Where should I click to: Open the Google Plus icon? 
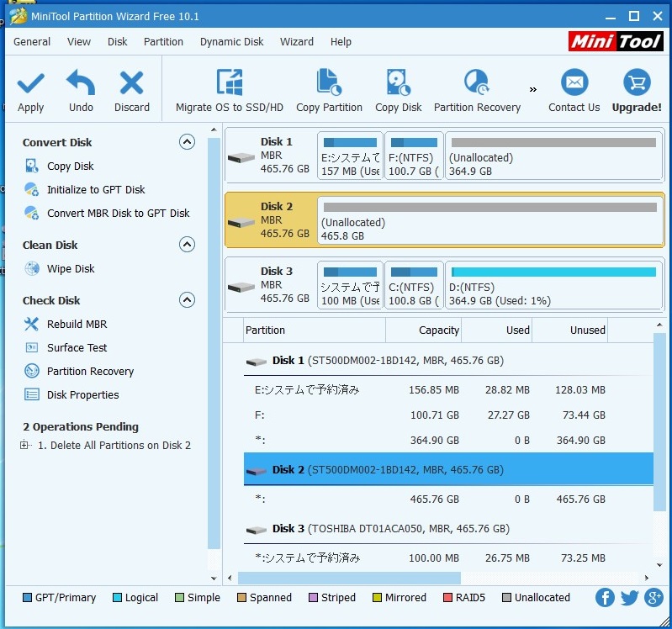[x=653, y=597]
